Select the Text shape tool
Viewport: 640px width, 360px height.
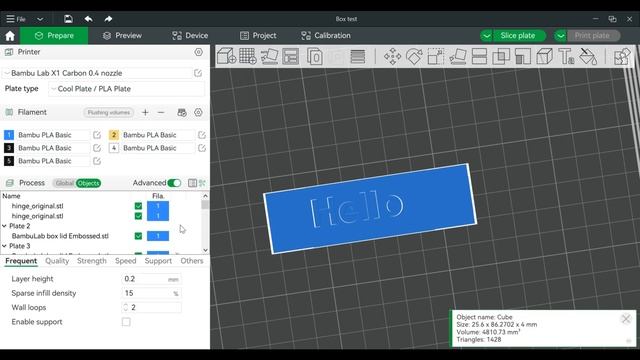(566, 56)
